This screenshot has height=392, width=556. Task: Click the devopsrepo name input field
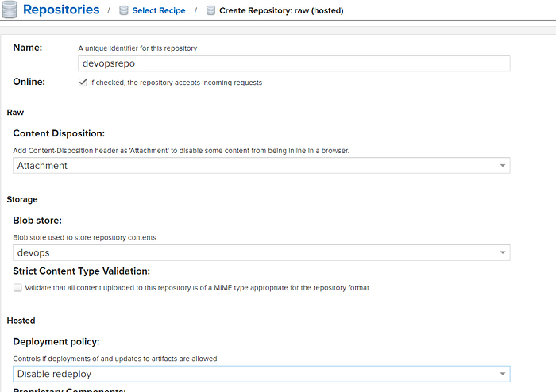(x=294, y=63)
